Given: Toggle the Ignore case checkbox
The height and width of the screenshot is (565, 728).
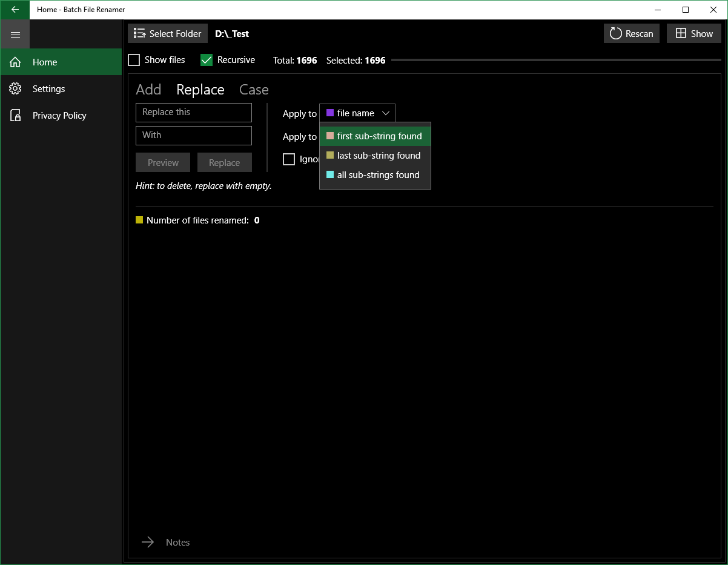Looking at the screenshot, I should tap(289, 159).
